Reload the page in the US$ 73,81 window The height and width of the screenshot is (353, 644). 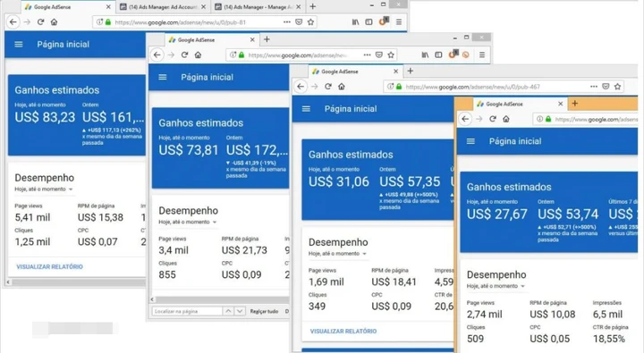(x=184, y=55)
